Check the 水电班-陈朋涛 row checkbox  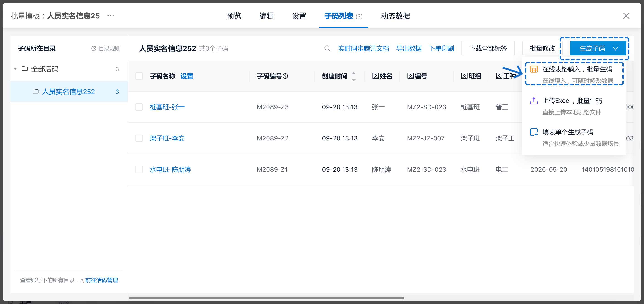[139, 169]
